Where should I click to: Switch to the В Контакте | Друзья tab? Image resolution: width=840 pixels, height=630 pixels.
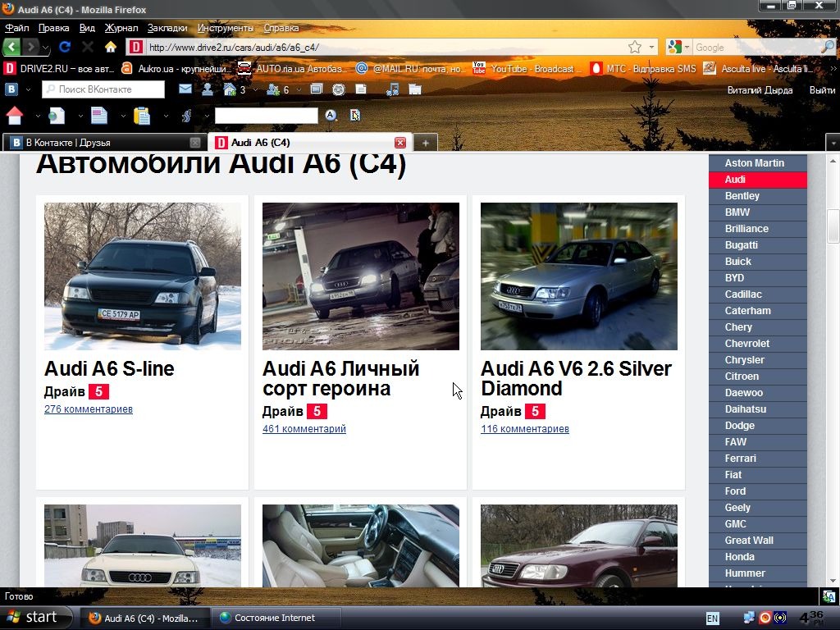[103, 143]
